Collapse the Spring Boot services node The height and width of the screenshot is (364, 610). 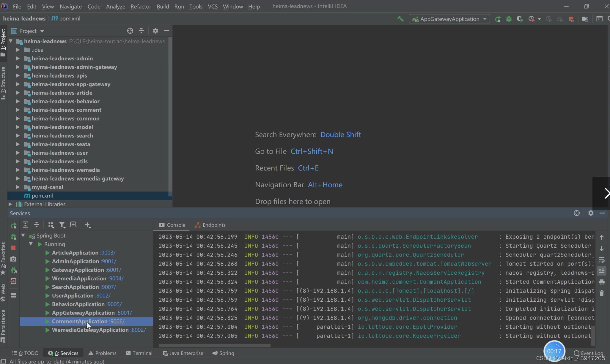[x=23, y=235]
